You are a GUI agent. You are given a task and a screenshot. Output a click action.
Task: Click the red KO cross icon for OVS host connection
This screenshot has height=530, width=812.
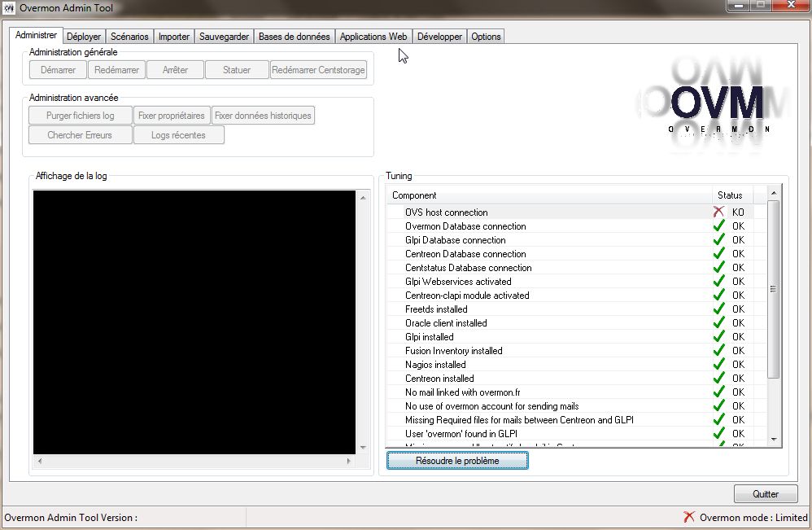click(x=718, y=212)
